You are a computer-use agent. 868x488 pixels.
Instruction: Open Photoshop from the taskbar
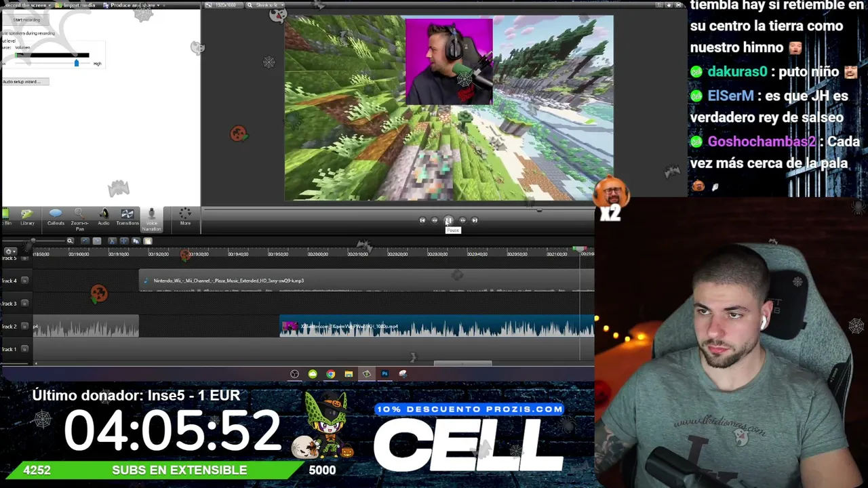click(x=384, y=374)
